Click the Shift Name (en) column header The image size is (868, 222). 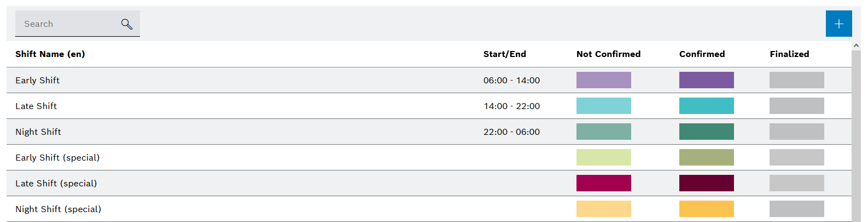pos(50,54)
